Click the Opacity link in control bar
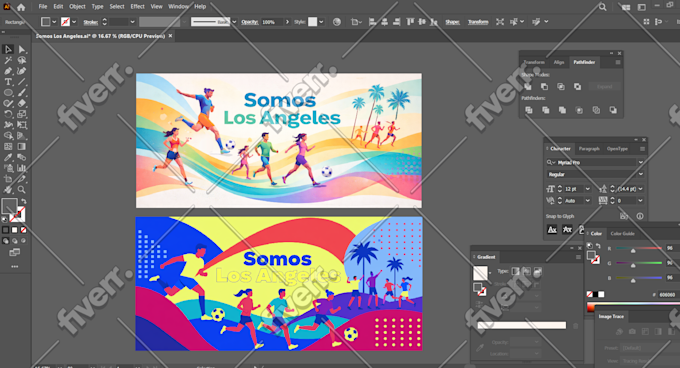Screen dimensions: 680x368 pyautogui.click(x=249, y=22)
